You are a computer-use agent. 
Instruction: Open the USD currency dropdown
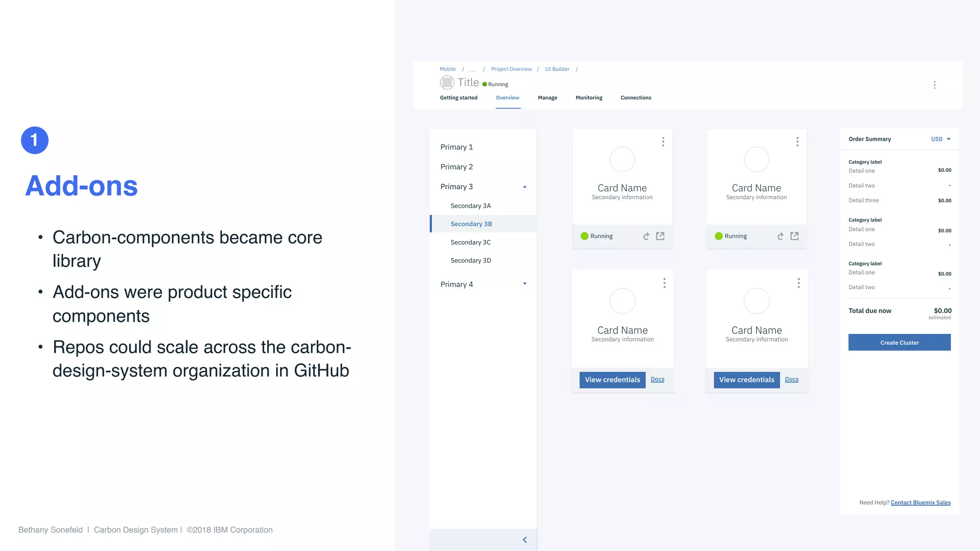point(941,139)
